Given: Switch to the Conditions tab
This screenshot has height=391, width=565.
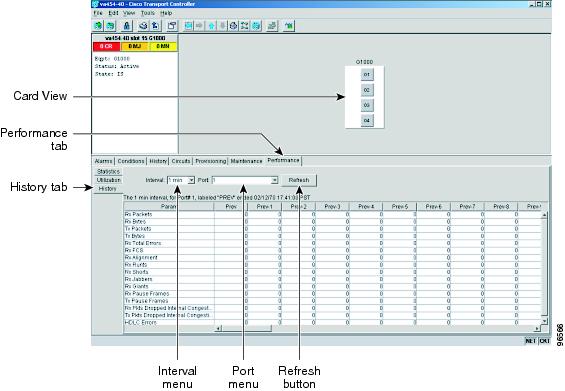Looking at the screenshot, I should 131,161.
